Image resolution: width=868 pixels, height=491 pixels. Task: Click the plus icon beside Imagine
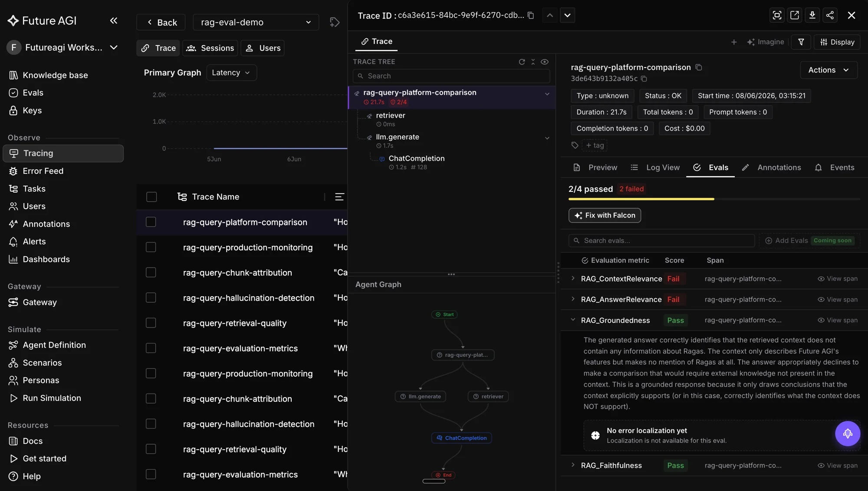pyautogui.click(x=734, y=42)
